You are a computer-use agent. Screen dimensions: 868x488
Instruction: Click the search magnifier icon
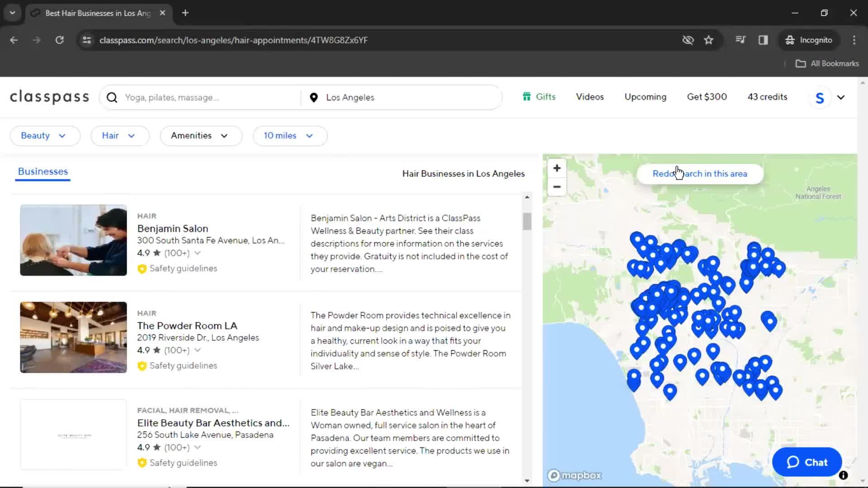click(x=112, y=98)
